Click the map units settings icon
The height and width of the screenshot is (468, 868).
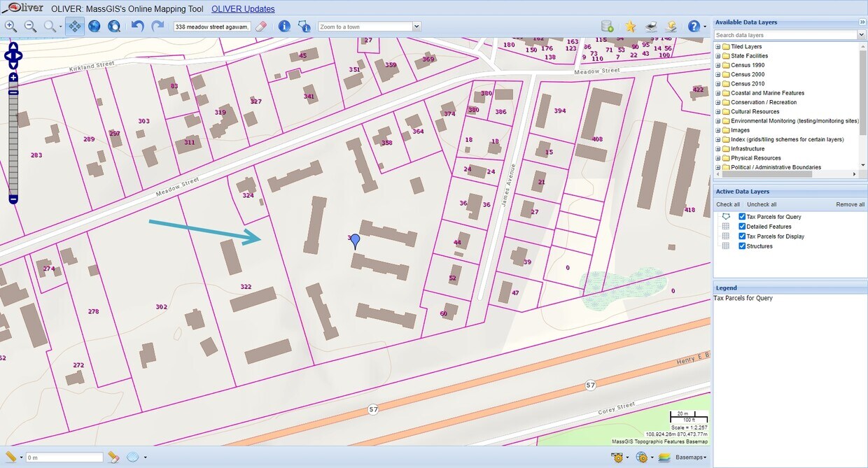(617, 457)
